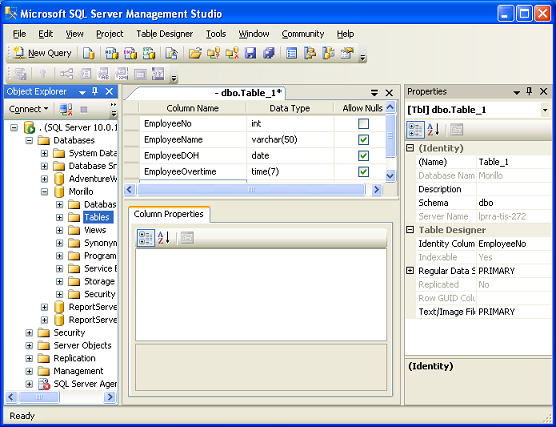Pin the Object Explorer panel
Viewport: 556px width, 427px height.
click(95, 92)
